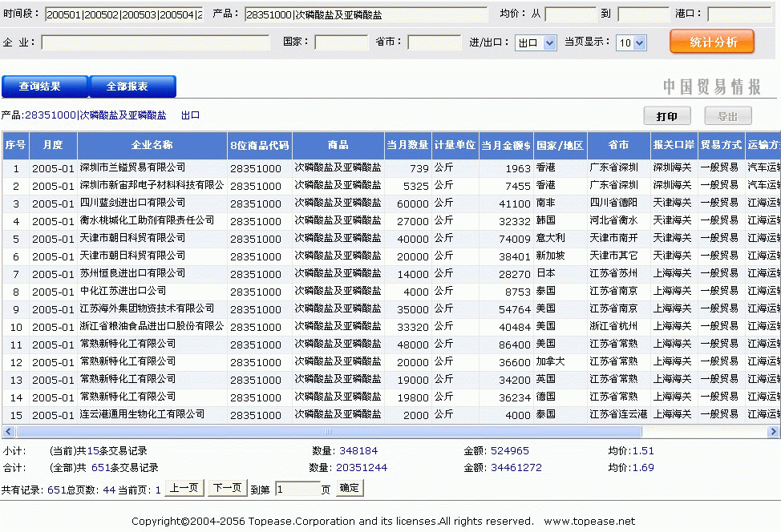The height and width of the screenshot is (532, 781).
Task: Click the table scrollbar right arrow
Action: pos(774,431)
